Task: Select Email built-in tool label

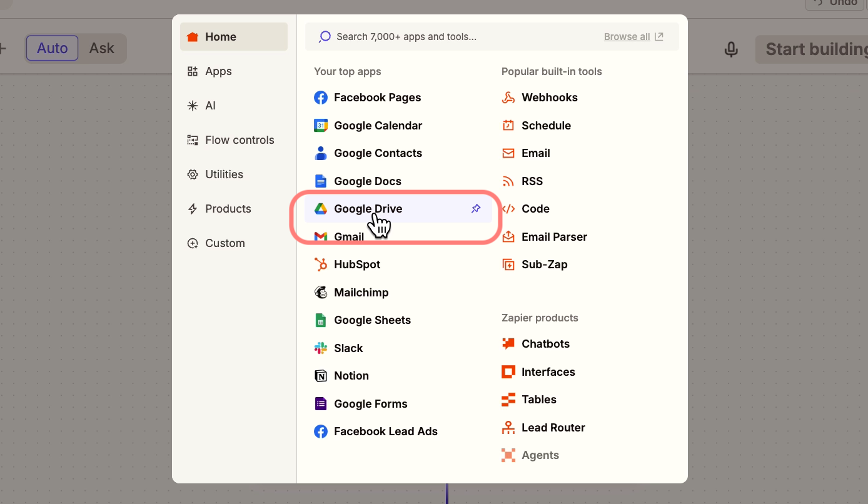Action: [x=536, y=153]
